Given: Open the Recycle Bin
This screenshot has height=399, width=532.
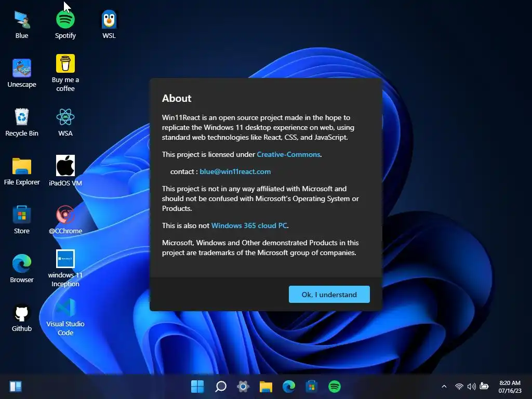Looking at the screenshot, I should coord(22,122).
